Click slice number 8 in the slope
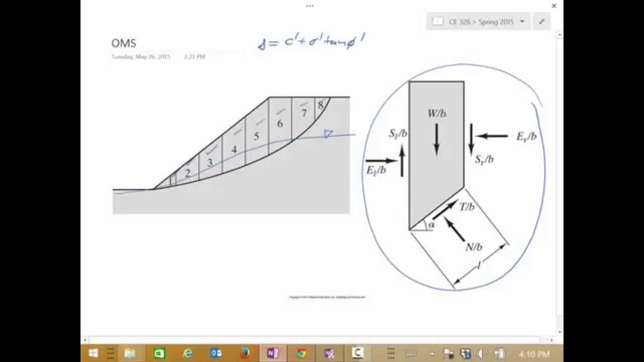Screen dimensions: 644x362 (320, 106)
